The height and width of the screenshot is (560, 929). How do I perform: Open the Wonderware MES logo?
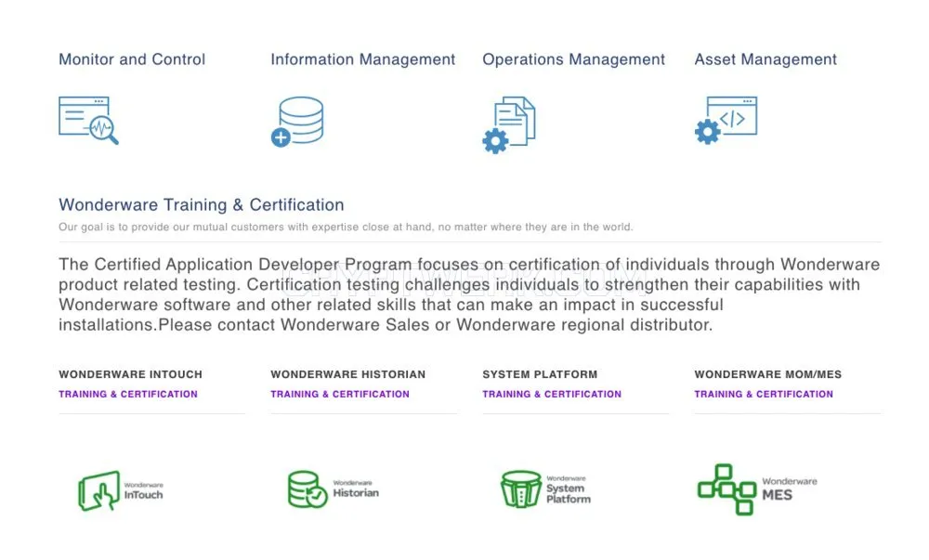(757, 489)
